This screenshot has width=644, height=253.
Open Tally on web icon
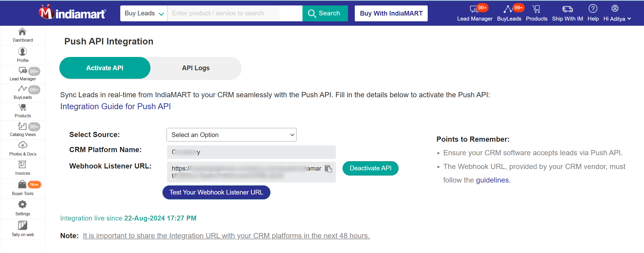tap(22, 225)
